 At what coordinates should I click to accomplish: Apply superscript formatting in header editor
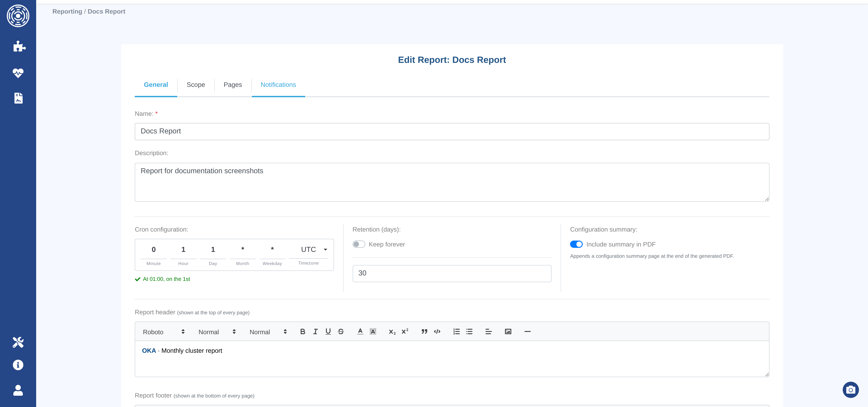pos(405,331)
